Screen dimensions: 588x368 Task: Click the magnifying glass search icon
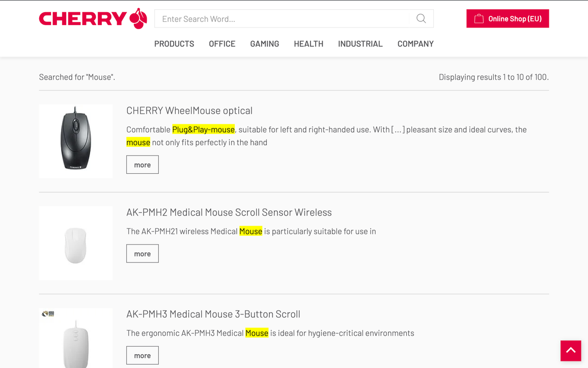[421, 19]
